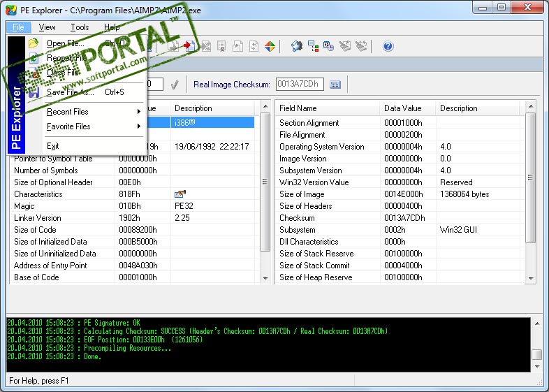
Task: Choose Open File... from the File menu
Action: pyautogui.click(x=86, y=43)
